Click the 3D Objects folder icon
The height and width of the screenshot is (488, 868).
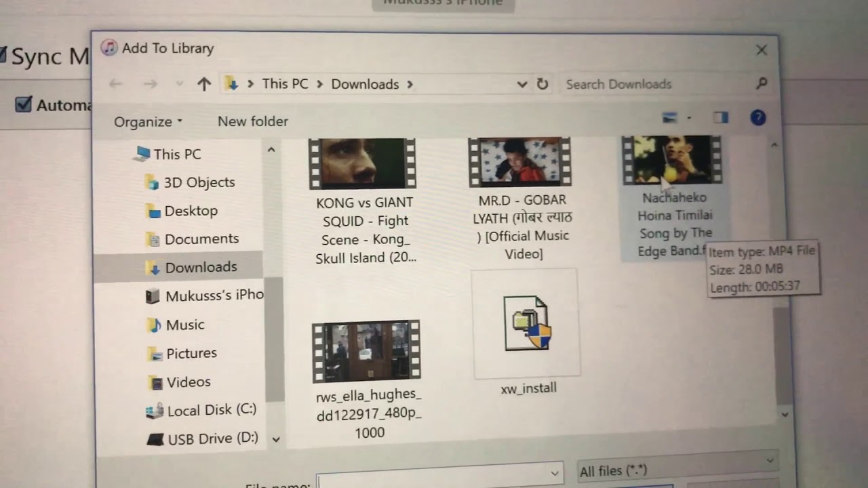click(x=153, y=182)
